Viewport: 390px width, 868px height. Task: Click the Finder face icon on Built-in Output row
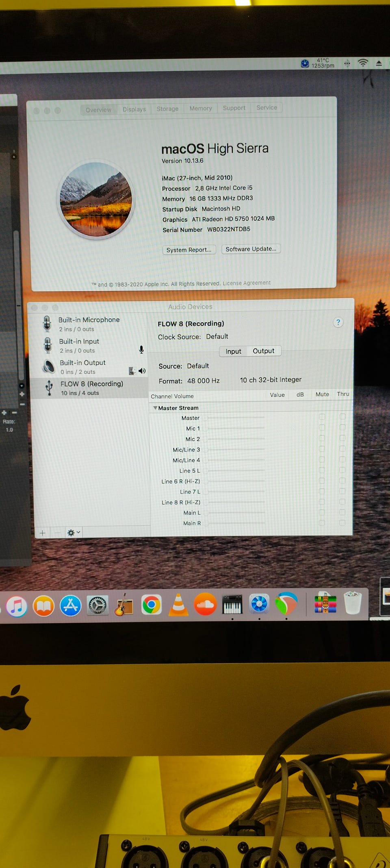132,371
